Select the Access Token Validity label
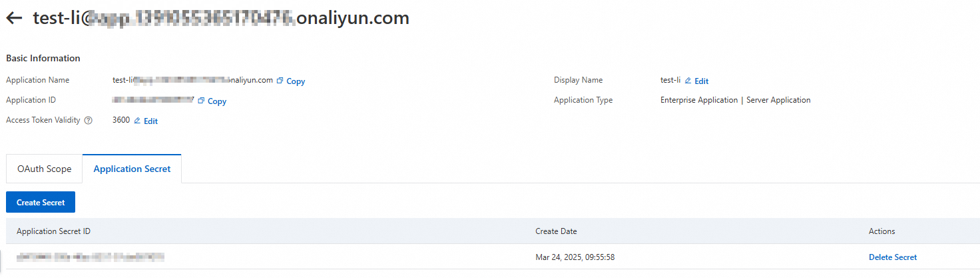The image size is (980, 278). pyautogui.click(x=43, y=121)
